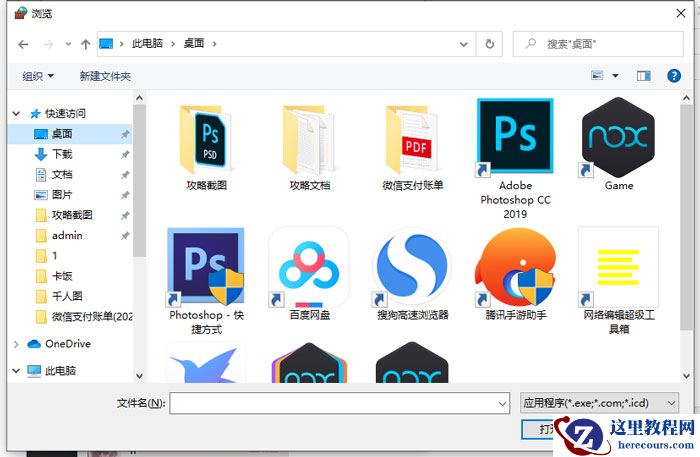The image size is (700, 457).
Task: Go back with the left arrow
Action: tap(23, 44)
